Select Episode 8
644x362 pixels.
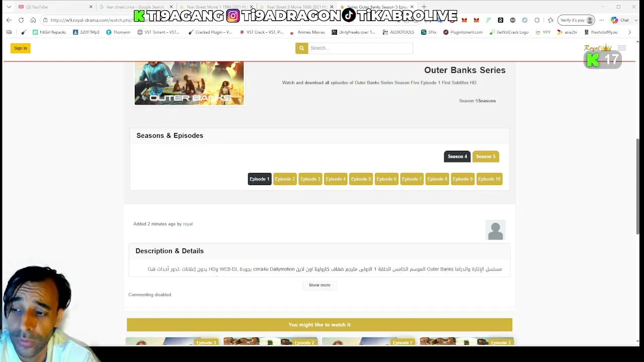point(437,179)
